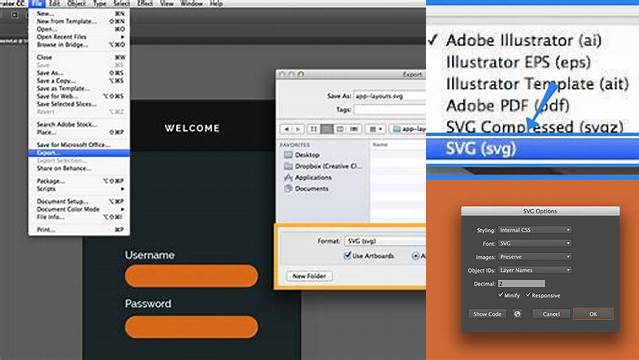Open the app-layouts folder location dropdown
Viewport: 639px width, 360px height.
coord(408,129)
